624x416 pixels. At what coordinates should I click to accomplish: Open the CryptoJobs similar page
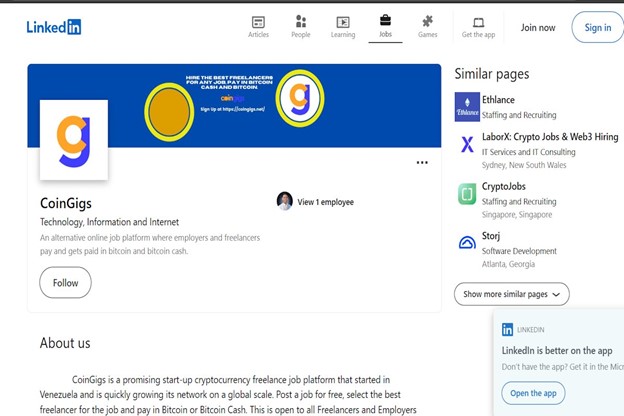(503, 186)
